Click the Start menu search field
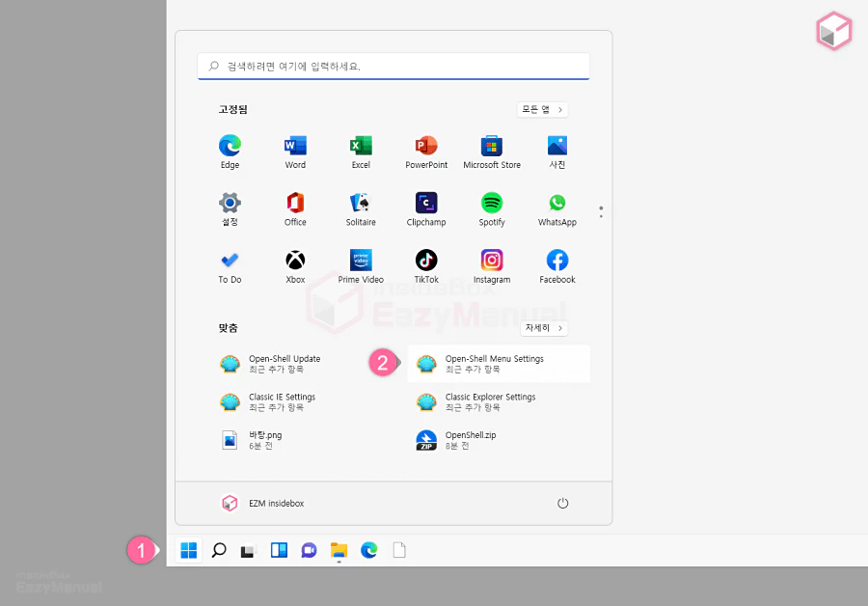This screenshot has width=868, height=606. pos(393,67)
